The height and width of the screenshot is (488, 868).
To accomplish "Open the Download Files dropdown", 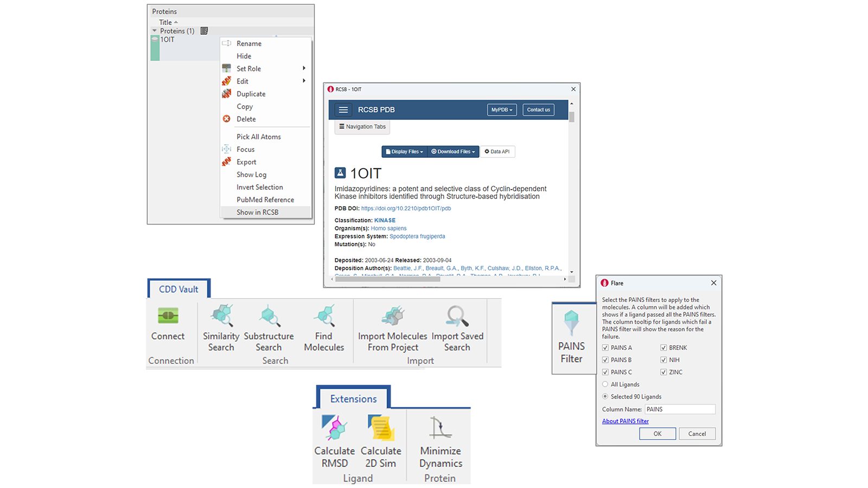I will (x=453, y=152).
